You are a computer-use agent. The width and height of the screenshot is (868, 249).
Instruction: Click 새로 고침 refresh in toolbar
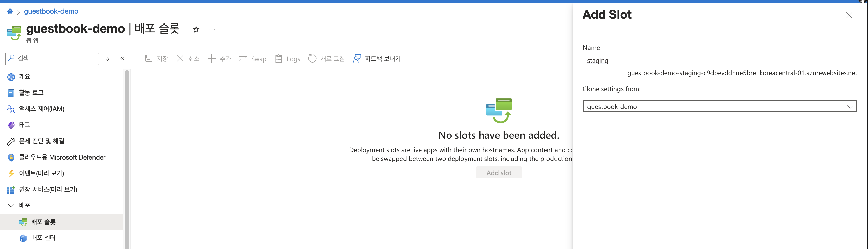(x=327, y=59)
